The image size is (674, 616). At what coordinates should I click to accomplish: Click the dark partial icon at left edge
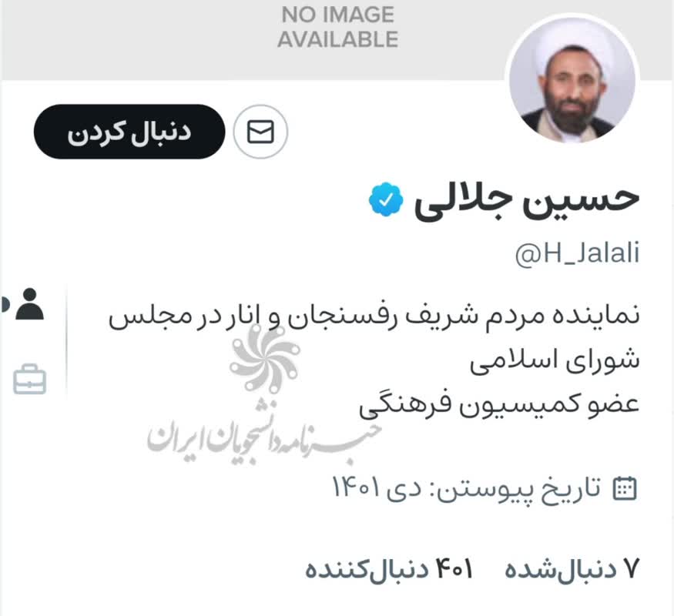click(x=5, y=304)
